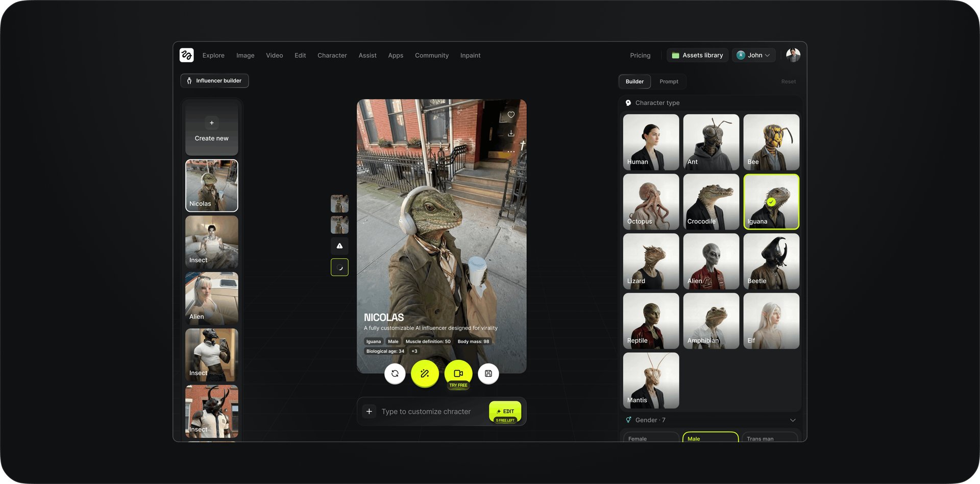Click the video camera Try Free button
980x484 pixels.
[458, 374]
